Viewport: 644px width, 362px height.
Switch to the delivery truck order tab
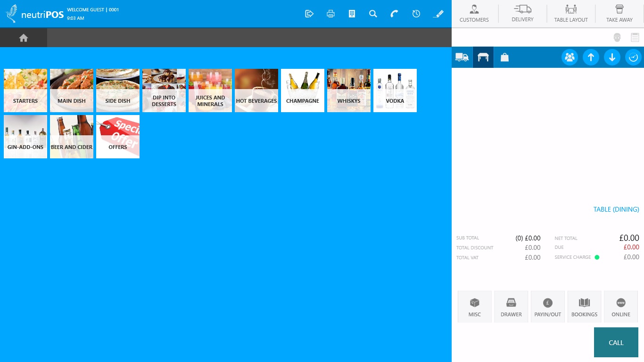[462, 58]
